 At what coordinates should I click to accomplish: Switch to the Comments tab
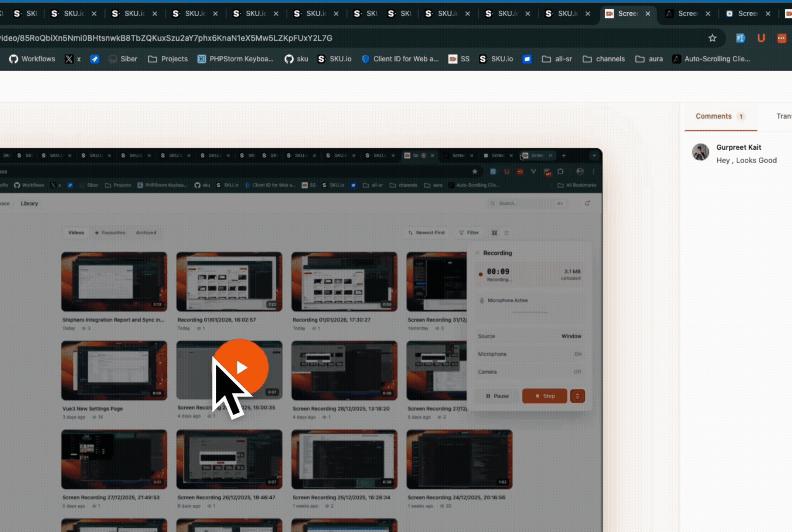click(x=714, y=116)
